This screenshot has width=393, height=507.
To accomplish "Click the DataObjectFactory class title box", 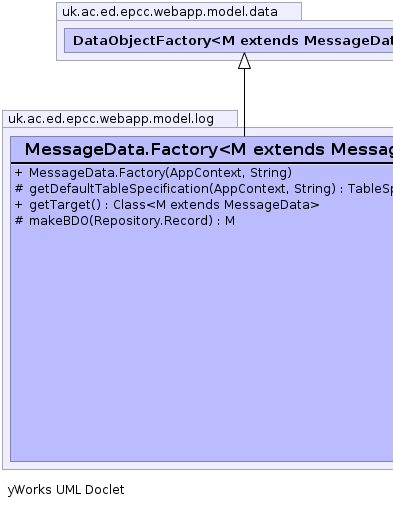I will [229, 41].
